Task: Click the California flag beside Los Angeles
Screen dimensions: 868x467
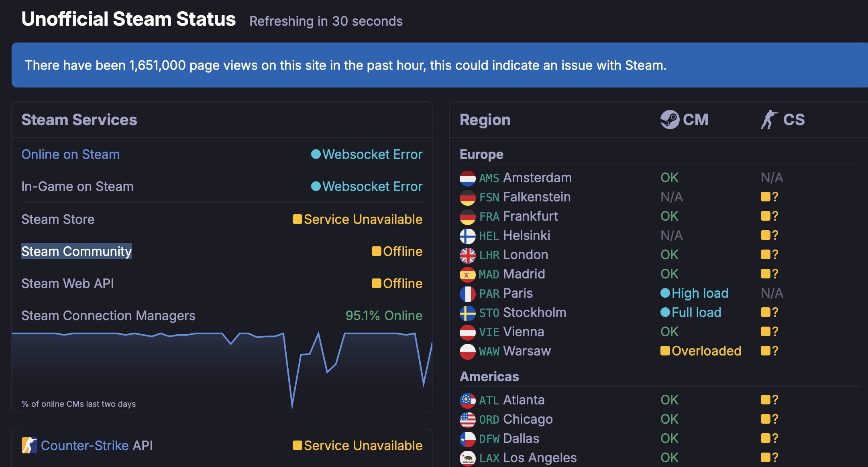Action: 468,458
